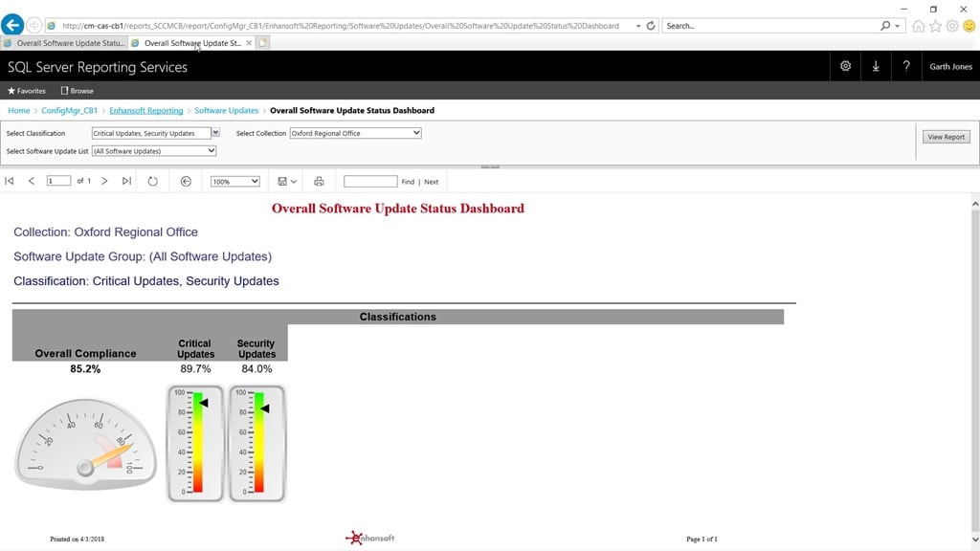Open a new browser tab
Image resolution: width=980 pixels, height=551 pixels.
(x=263, y=42)
